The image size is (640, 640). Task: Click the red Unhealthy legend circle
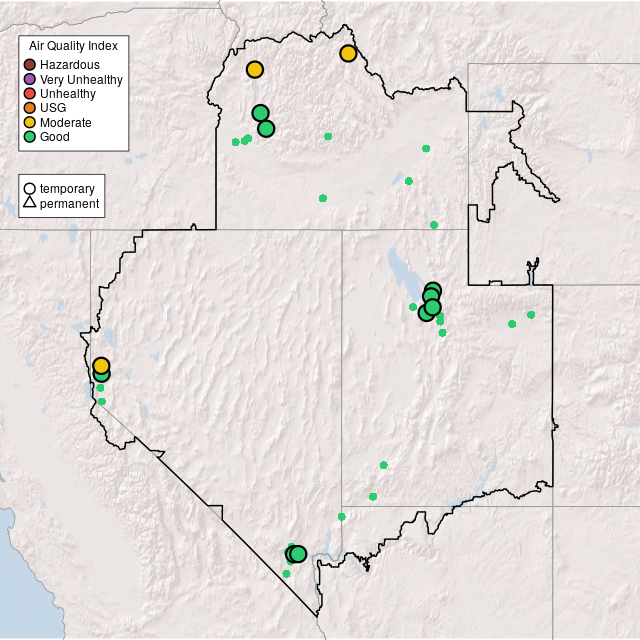coord(30,94)
